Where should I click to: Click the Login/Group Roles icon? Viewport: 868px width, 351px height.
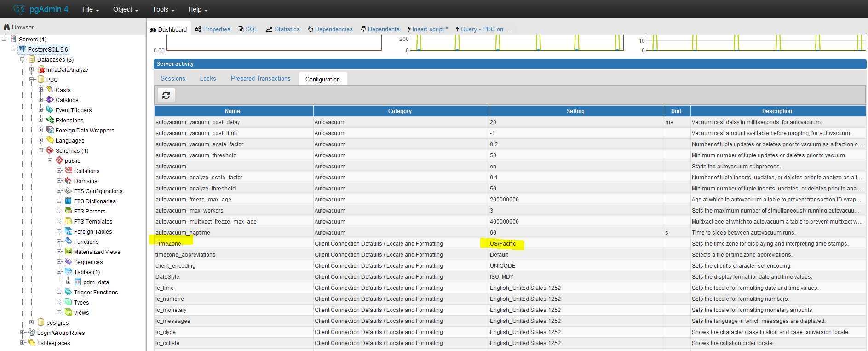click(x=32, y=333)
